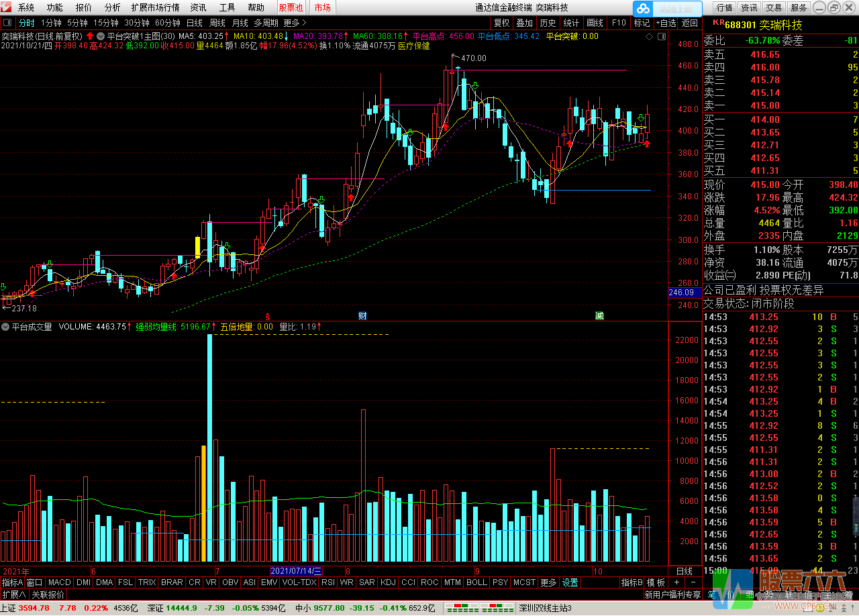This screenshot has width=859, height=616.
Task: Expand the 更多 periods list in the period bar
Action: tap(294, 23)
